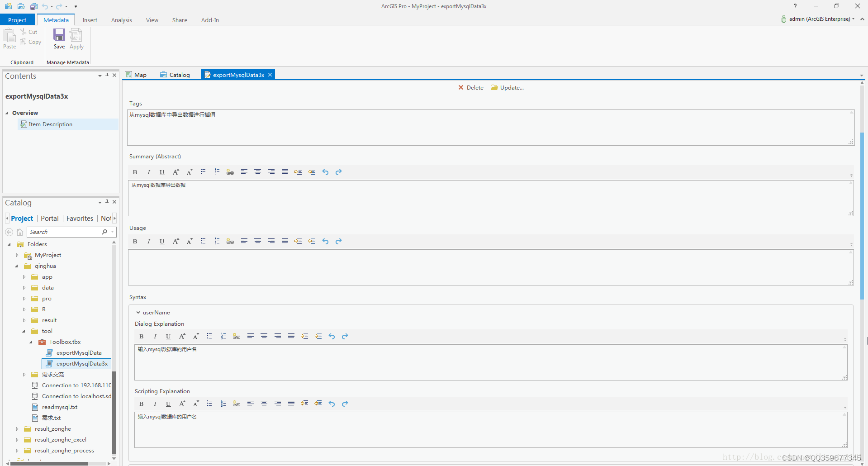Open the Project tab
Screen dimensions: 868x466
(17, 20)
